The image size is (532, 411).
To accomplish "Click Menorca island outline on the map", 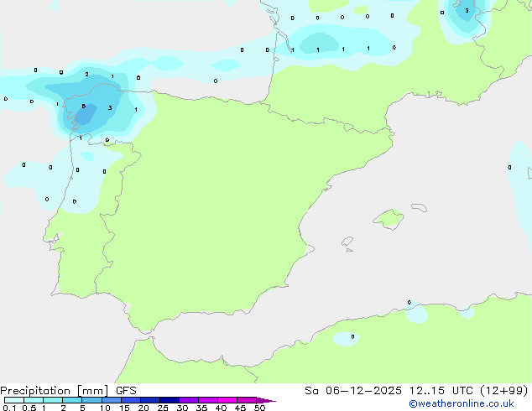I will [420, 207].
